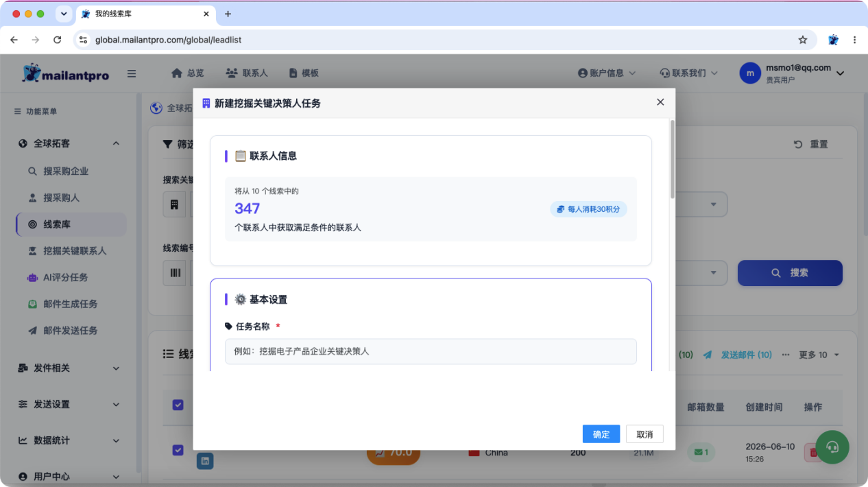Image resolution: width=868 pixels, height=487 pixels.
Task: Open Chrome three-dot menu
Action: [x=854, y=40]
